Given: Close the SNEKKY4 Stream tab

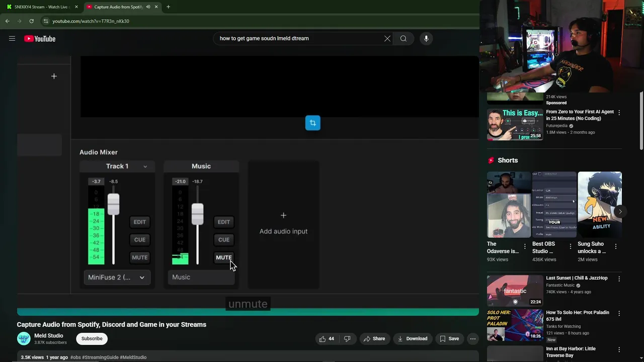Looking at the screenshot, I should 76,7.
